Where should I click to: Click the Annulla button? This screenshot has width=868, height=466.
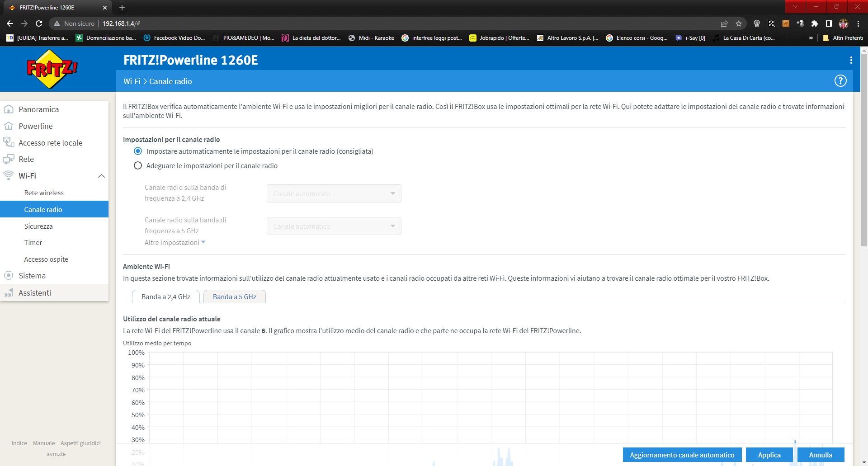(x=821, y=455)
